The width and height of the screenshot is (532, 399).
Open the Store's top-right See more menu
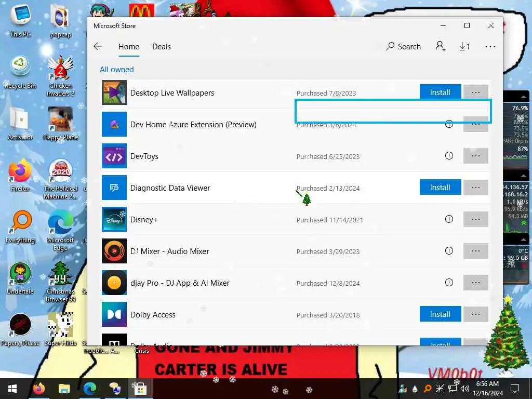coord(490,47)
